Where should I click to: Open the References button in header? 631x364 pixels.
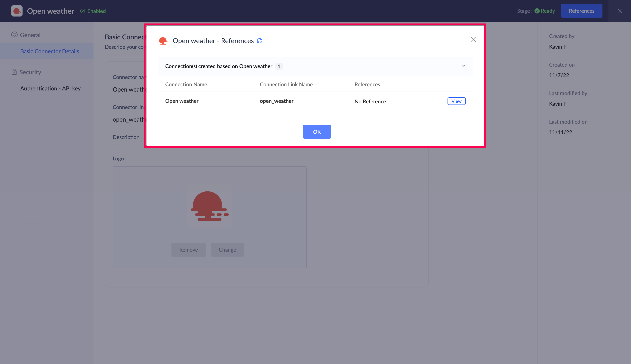click(x=581, y=11)
